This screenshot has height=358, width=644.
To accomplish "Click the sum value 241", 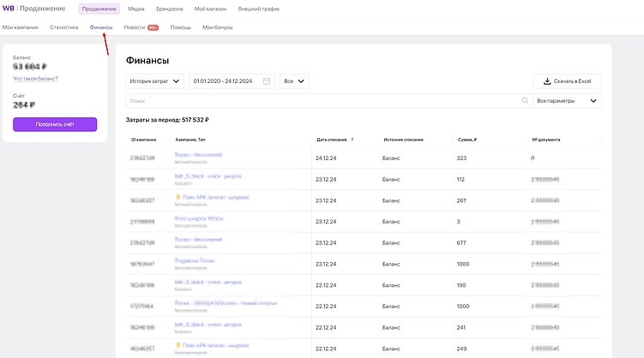I will point(460,328).
